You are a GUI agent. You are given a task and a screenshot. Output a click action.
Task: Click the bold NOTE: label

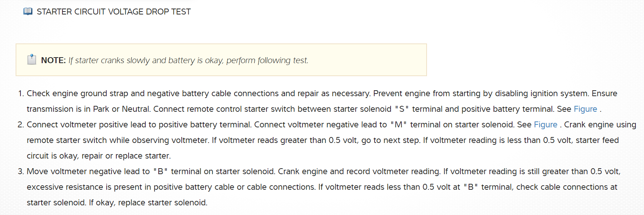[x=53, y=61]
